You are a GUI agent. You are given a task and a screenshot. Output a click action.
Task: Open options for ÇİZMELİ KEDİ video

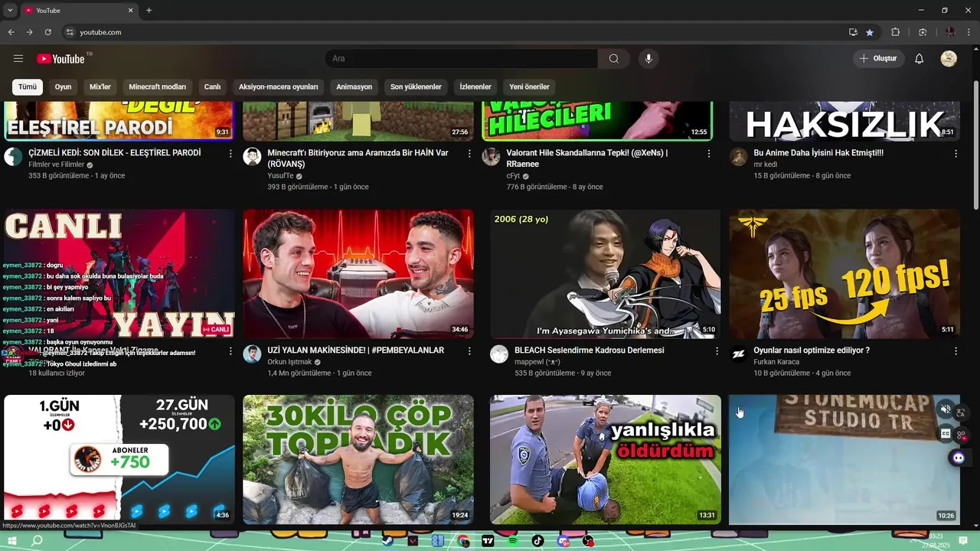pos(230,154)
